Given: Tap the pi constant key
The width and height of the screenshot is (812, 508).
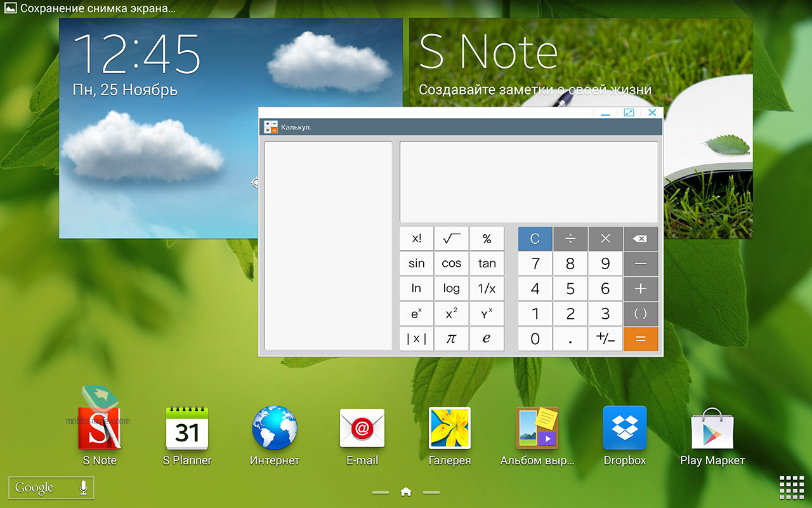Looking at the screenshot, I should (452, 339).
